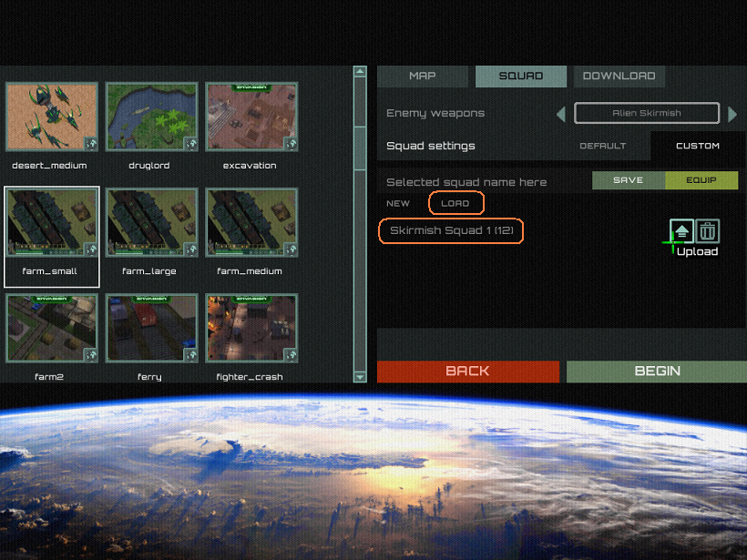747x560 pixels.
Task: Click globe badge on desert_medium map
Action: tap(91, 143)
